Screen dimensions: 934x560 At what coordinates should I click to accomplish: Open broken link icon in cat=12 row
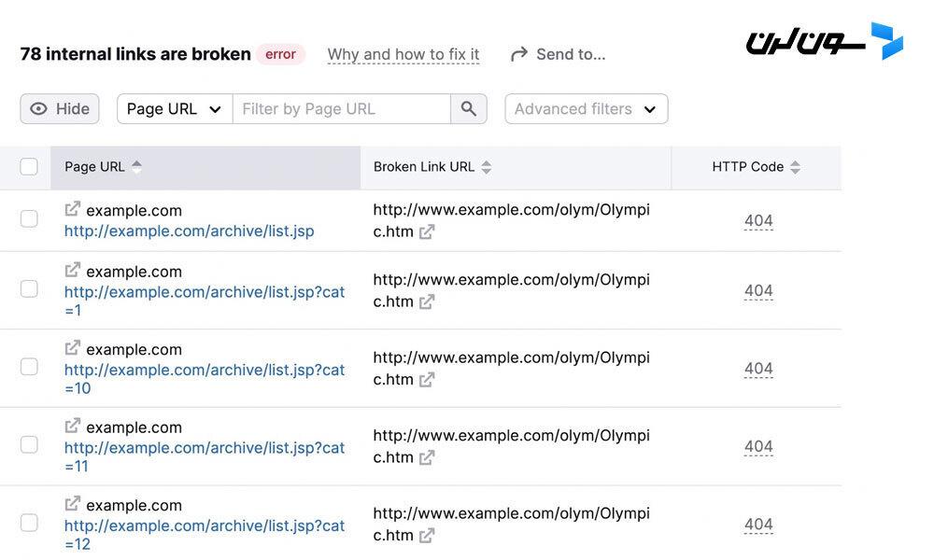(x=427, y=536)
